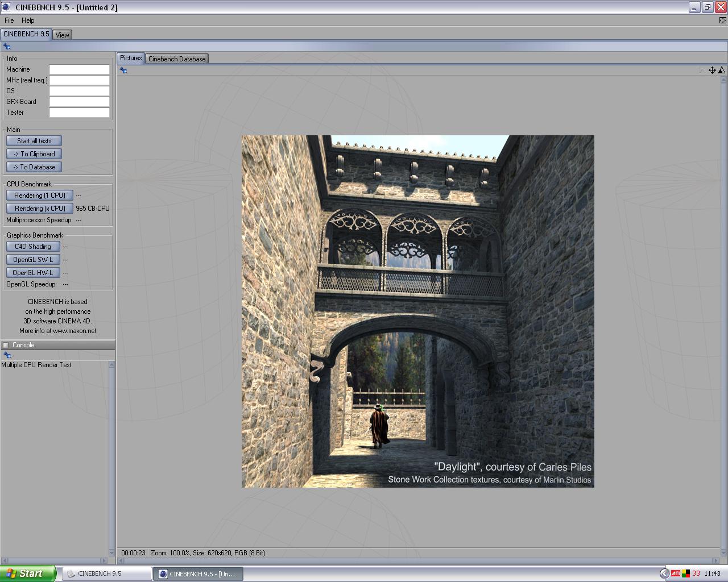Run the OpenGL SW-L test
The image size is (728, 582).
33,260
